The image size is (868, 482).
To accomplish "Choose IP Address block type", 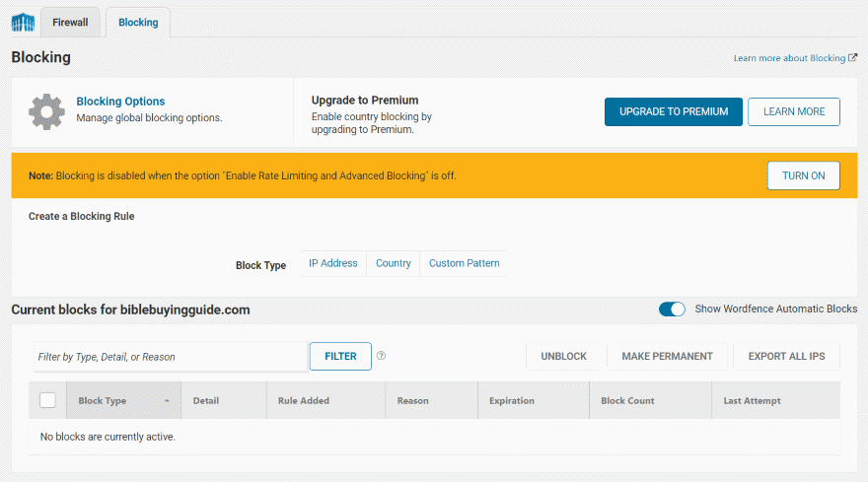I will click(x=332, y=263).
